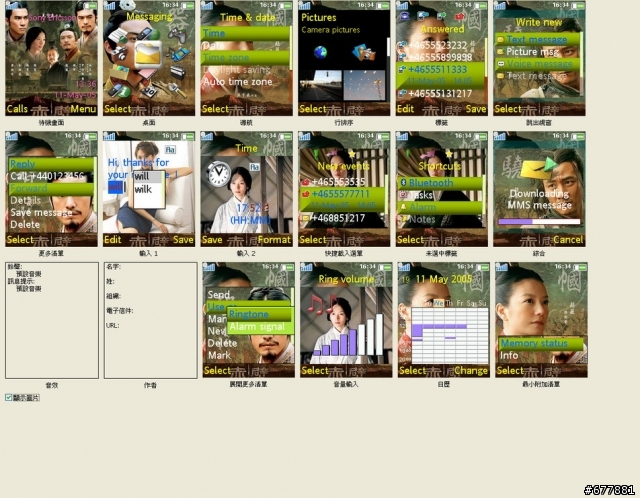Choose Ringtone in the Use as submenu

point(260,314)
